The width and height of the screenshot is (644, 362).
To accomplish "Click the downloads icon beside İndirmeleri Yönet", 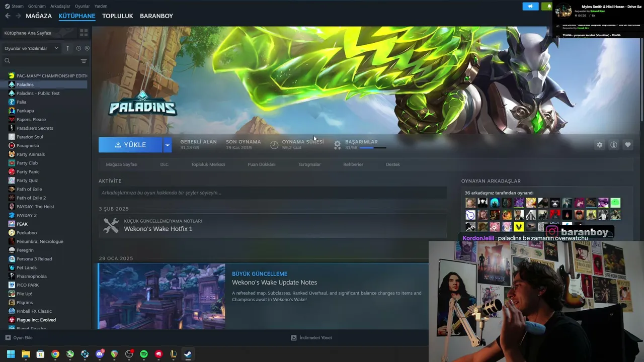I will [x=294, y=338].
